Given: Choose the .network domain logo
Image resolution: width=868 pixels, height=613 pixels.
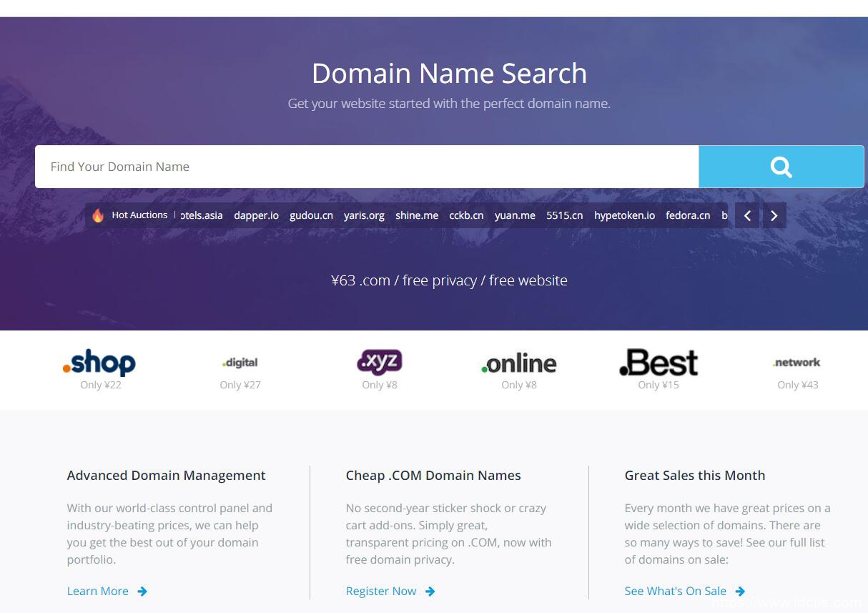Looking at the screenshot, I should (797, 363).
